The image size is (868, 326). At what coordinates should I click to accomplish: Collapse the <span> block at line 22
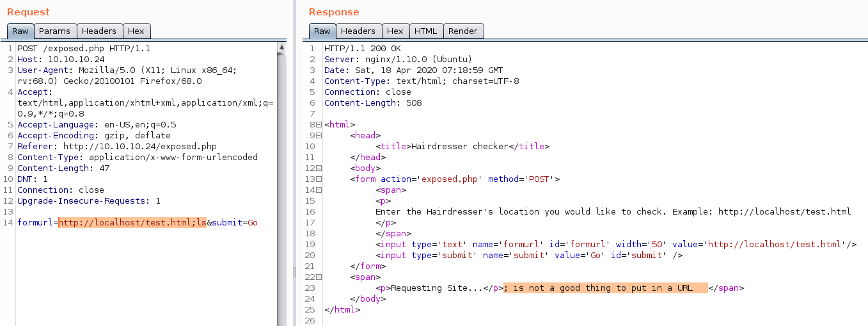318,277
